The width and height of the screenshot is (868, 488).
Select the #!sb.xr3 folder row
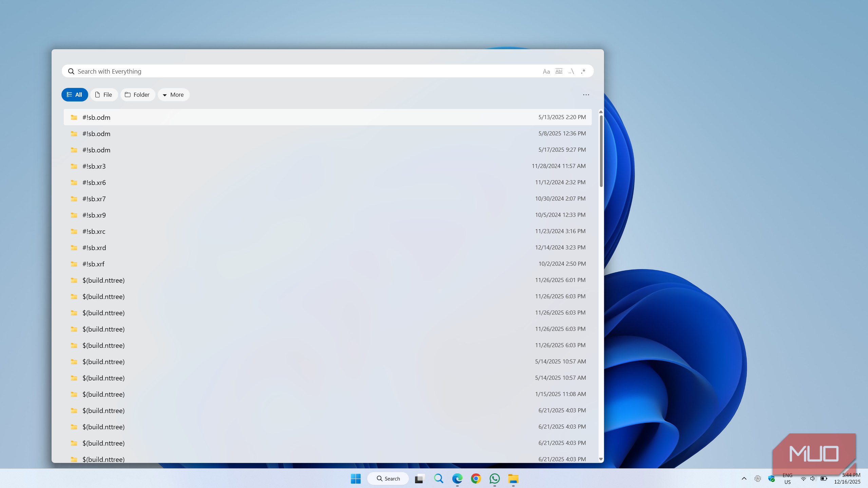tap(327, 166)
